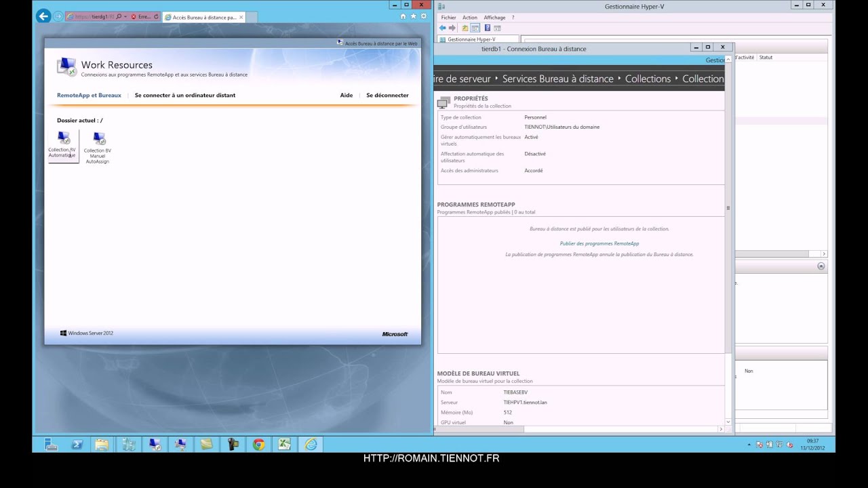Open Action menu in Hyper-V Manager

pyautogui.click(x=470, y=18)
